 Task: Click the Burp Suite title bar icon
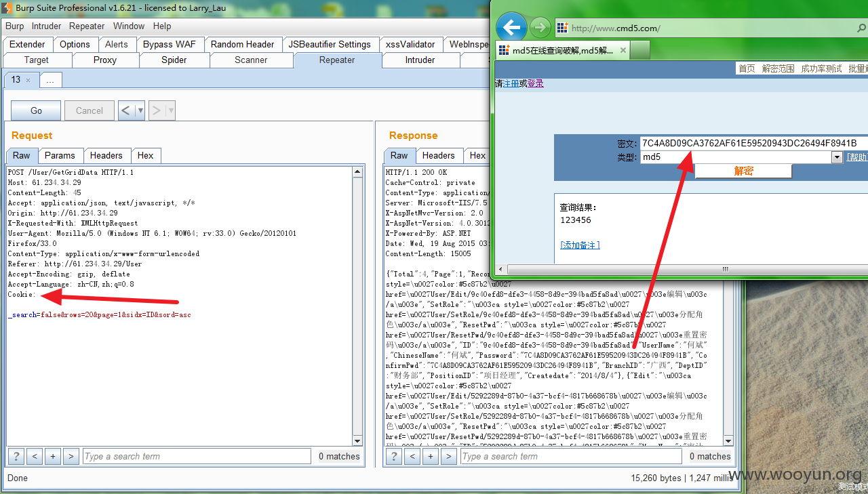point(7,9)
